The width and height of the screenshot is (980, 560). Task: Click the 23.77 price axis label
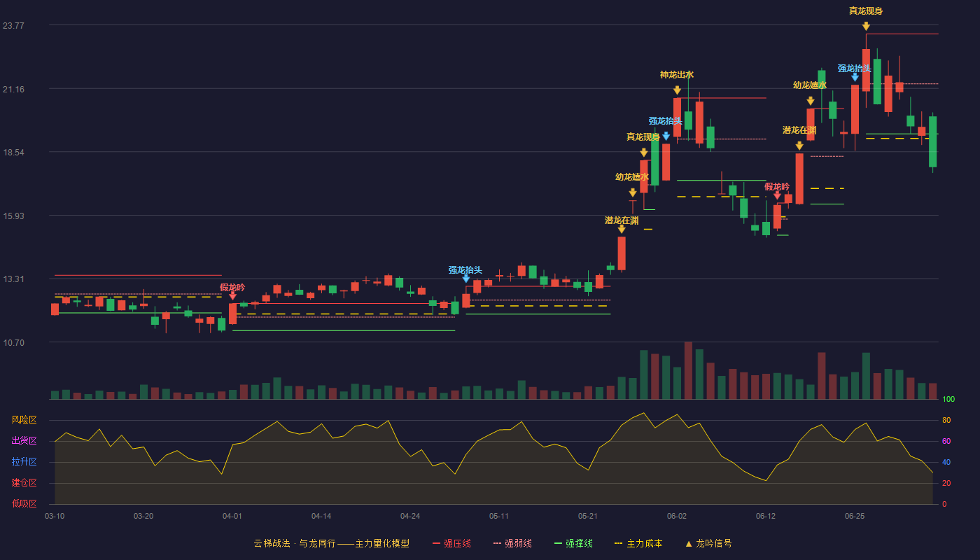[x=13, y=26]
